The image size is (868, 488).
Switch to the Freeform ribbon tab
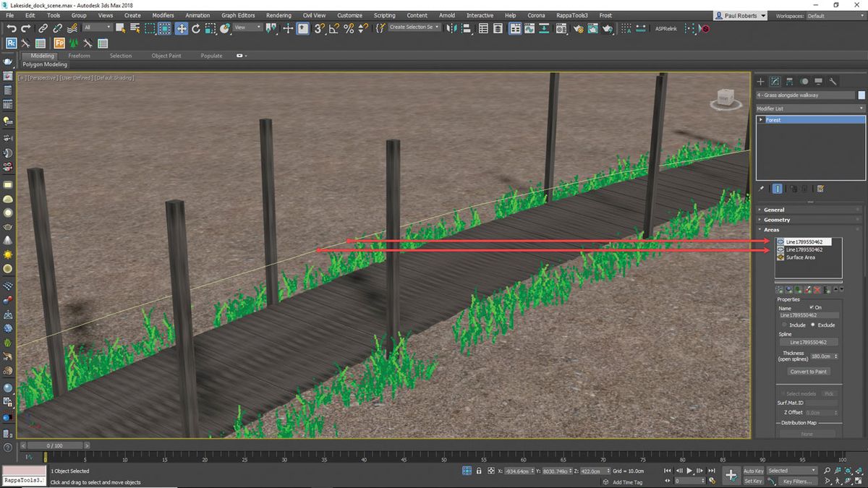80,55
